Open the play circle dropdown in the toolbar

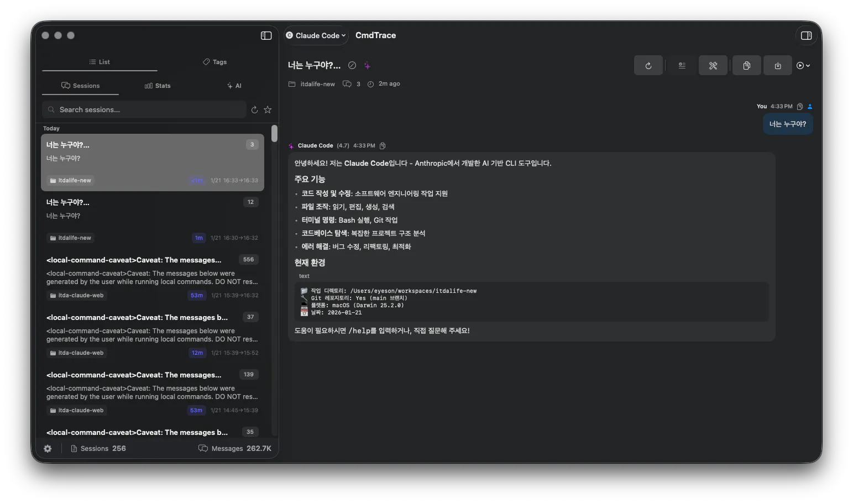803,66
